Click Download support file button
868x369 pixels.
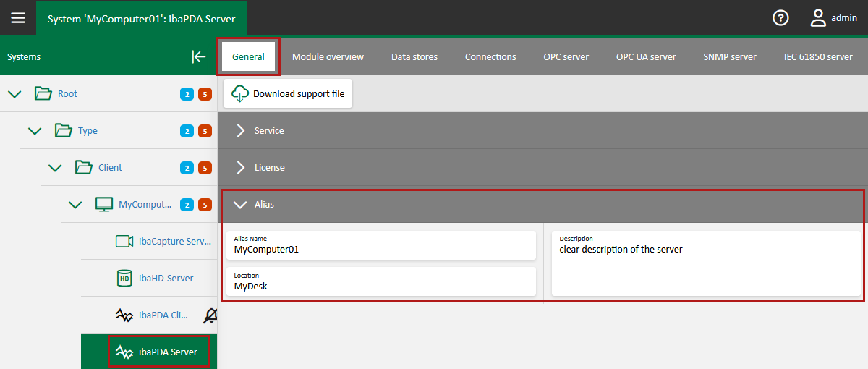[x=288, y=93]
